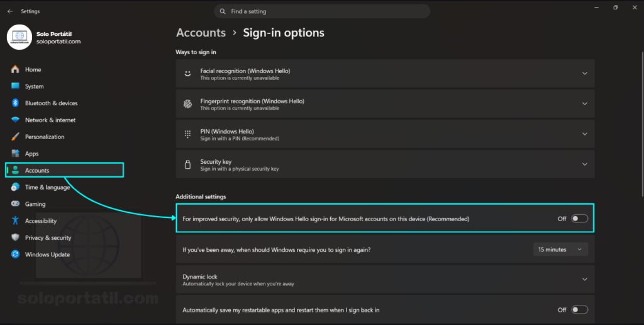
Task: Click the Bluetooth icon in sidebar
Action: (x=15, y=103)
